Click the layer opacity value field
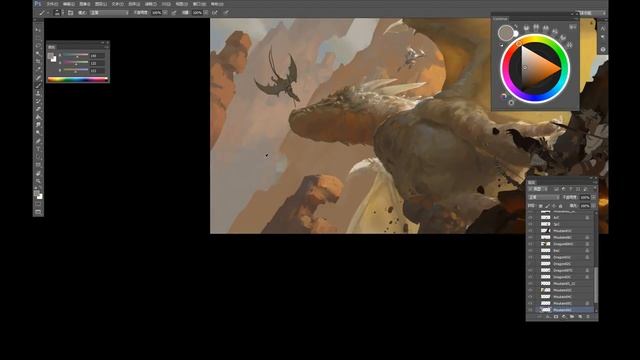Image resolution: width=640 pixels, height=360 pixels. click(585, 197)
